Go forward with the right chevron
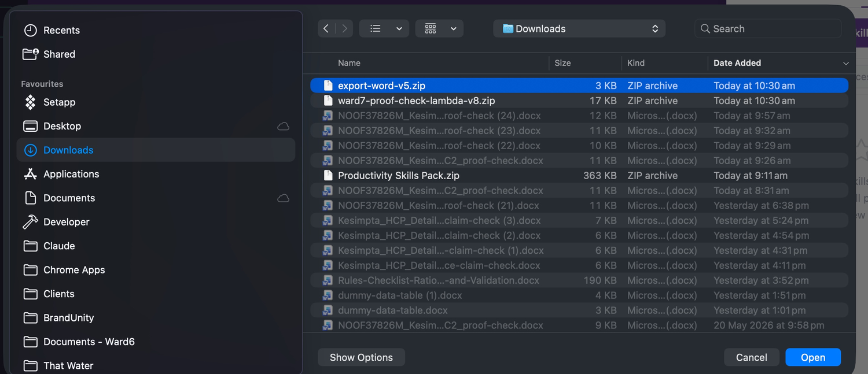Image resolution: width=868 pixels, height=374 pixels. [x=344, y=28]
